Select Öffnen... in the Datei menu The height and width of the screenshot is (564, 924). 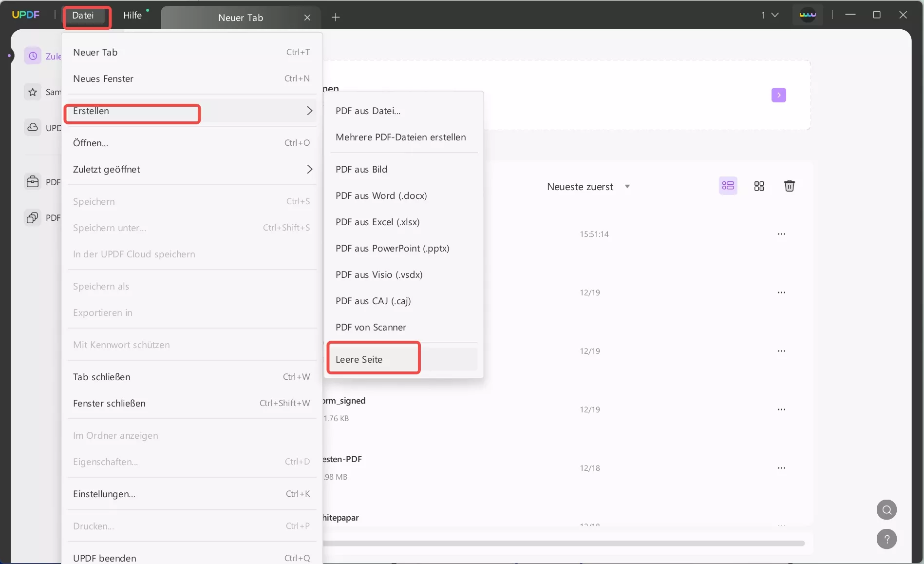click(192, 143)
